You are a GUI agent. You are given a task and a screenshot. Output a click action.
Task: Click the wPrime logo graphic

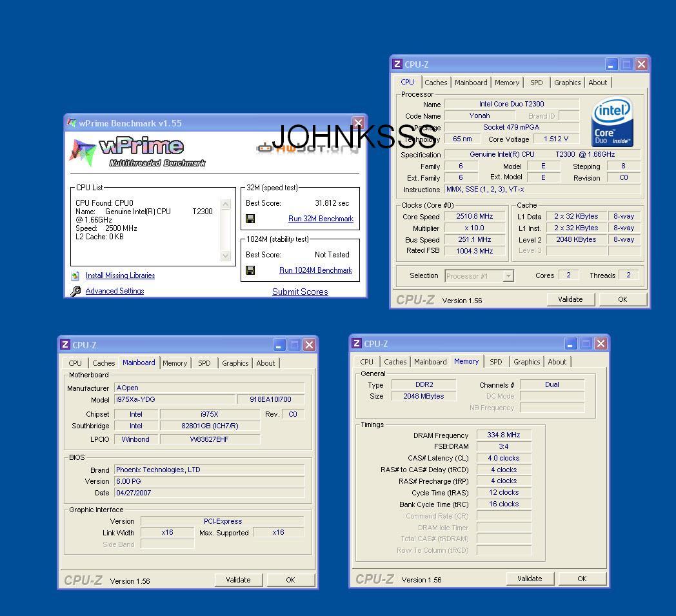click(x=138, y=152)
